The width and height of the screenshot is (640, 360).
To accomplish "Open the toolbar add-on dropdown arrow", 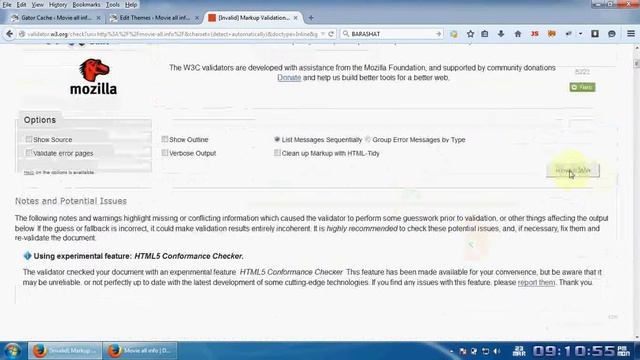I will (580, 34).
